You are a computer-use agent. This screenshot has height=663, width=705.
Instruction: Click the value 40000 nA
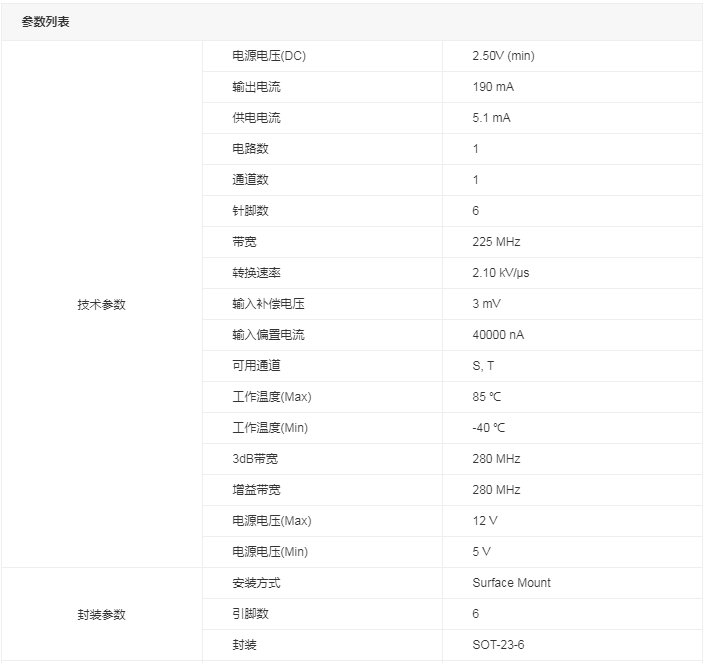[498, 335]
